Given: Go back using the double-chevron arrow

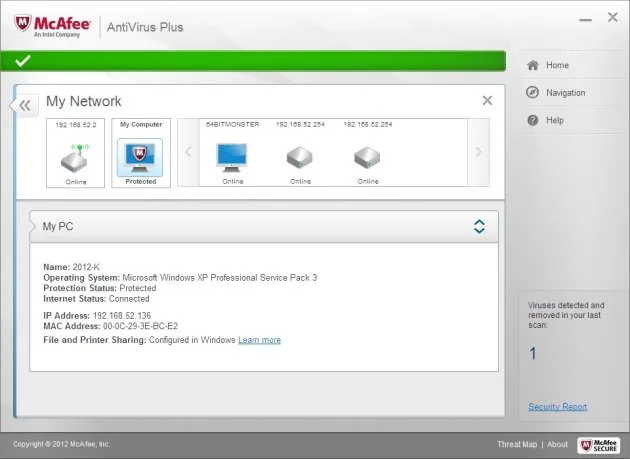Looking at the screenshot, I should (25, 106).
